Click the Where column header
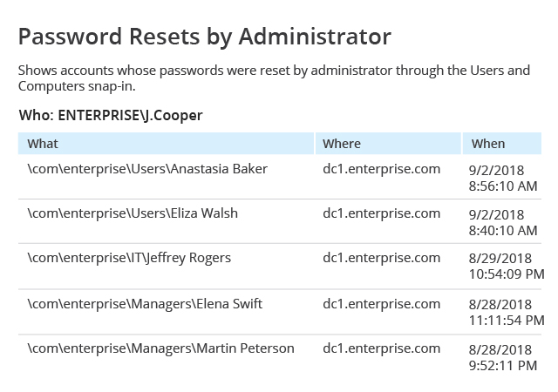Image resolution: width=558 pixels, height=392 pixels. click(x=388, y=144)
